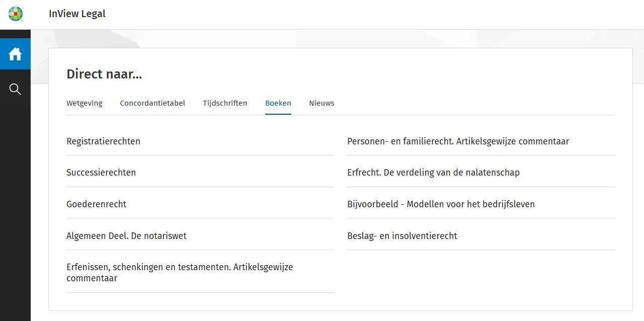Viewport: 644px width, 321px height.
Task: Open Erfenissen, schenkingen en testamenten commentary
Action: (x=180, y=272)
